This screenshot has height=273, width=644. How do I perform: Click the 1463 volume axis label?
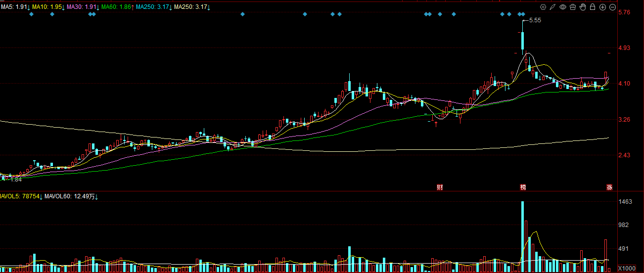(x=626, y=202)
